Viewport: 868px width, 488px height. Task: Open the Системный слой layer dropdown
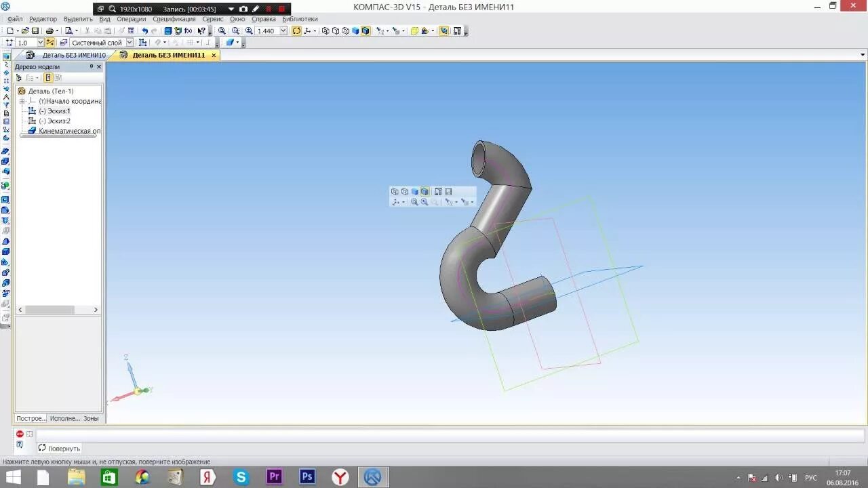point(129,42)
